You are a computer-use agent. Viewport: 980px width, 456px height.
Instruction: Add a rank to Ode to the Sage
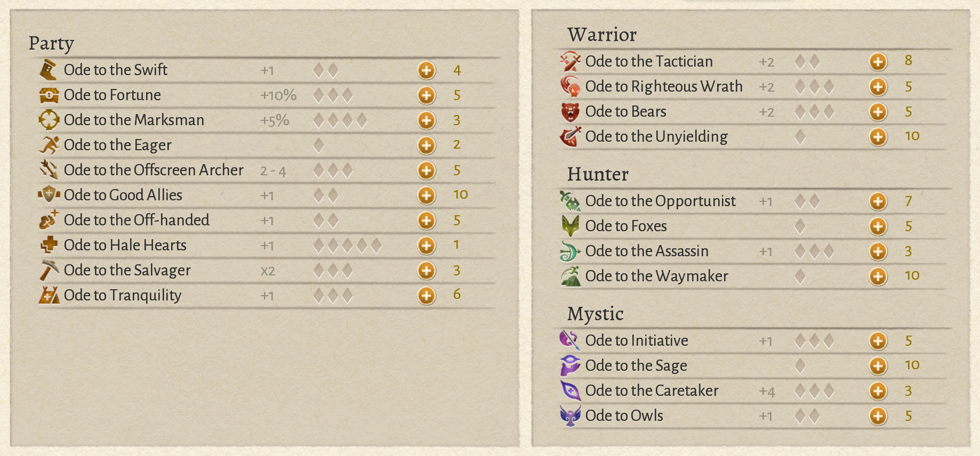[878, 366]
